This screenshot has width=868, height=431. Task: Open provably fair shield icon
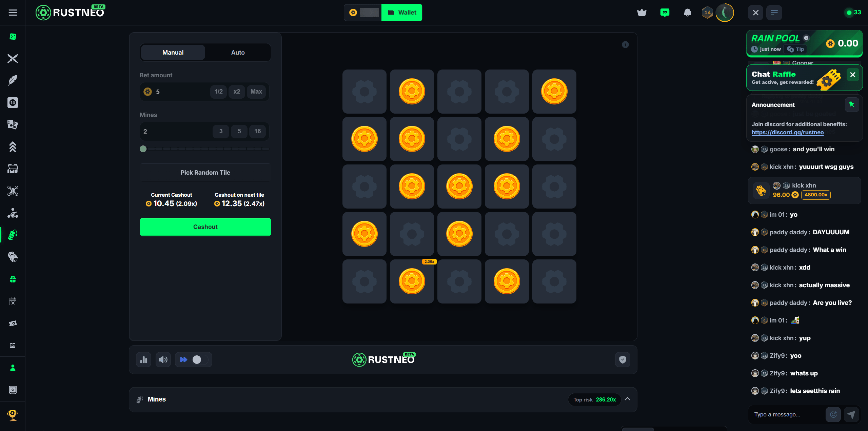tap(623, 360)
